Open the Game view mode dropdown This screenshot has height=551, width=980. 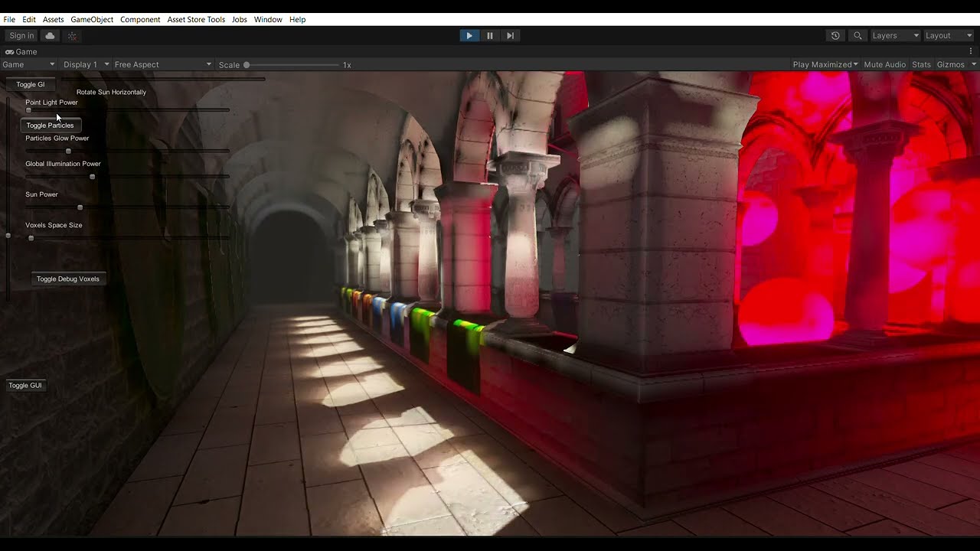(29, 64)
